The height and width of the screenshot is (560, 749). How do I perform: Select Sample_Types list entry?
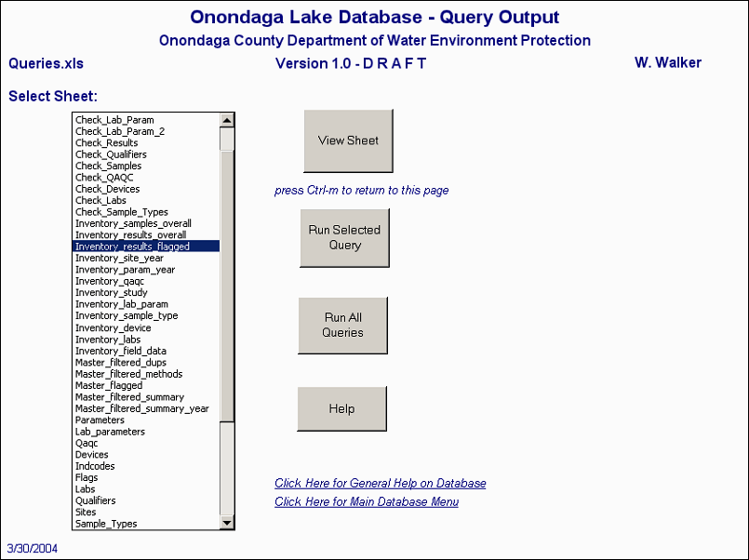click(146, 524)
